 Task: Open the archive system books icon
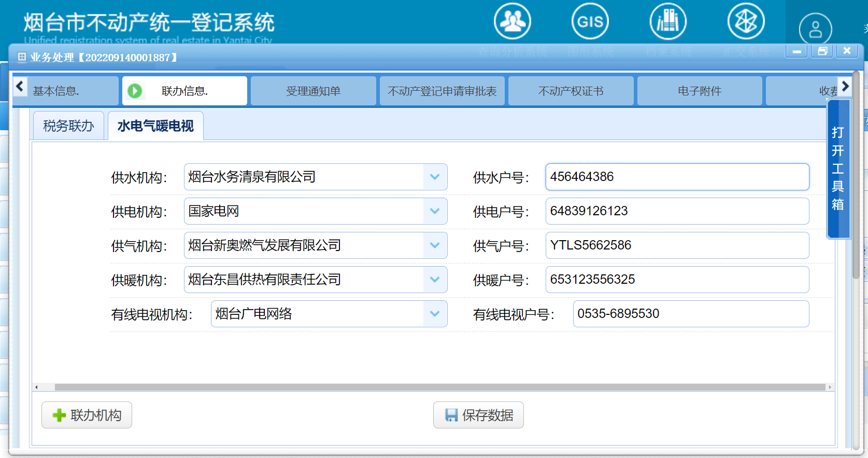[668, 21]
